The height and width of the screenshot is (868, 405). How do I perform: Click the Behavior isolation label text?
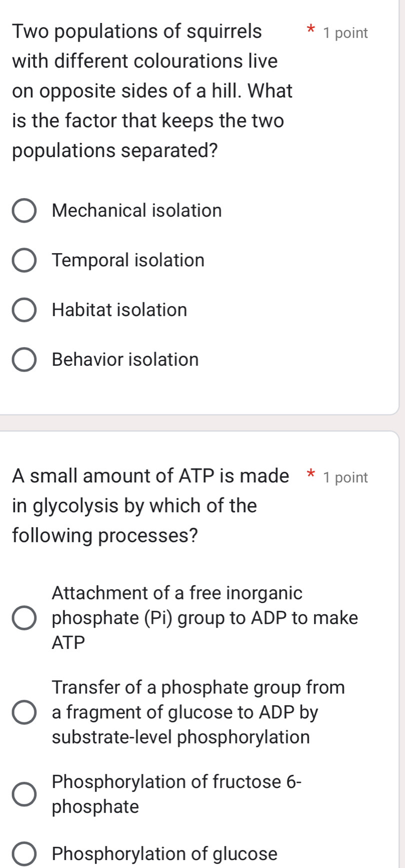click(x=125, y=360)
